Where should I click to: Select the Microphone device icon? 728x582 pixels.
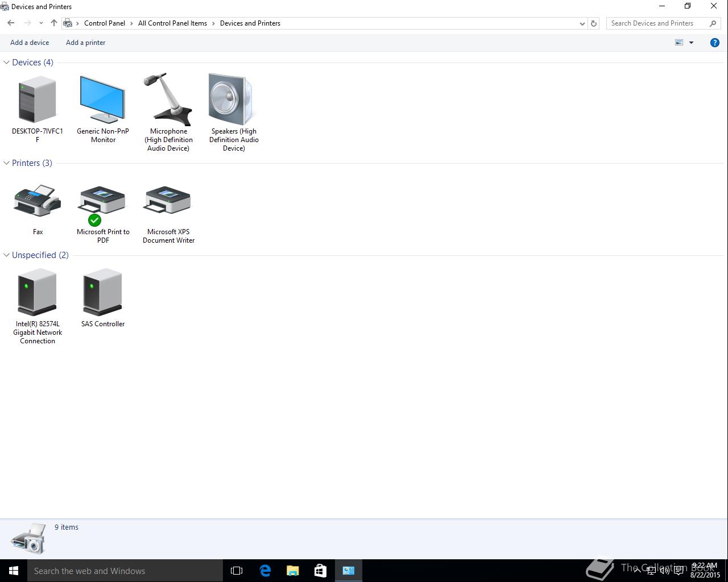pos(168,99)
